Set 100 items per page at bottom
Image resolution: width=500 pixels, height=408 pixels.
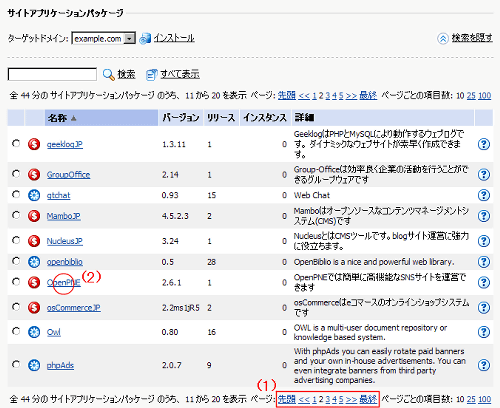pos(485,399)
